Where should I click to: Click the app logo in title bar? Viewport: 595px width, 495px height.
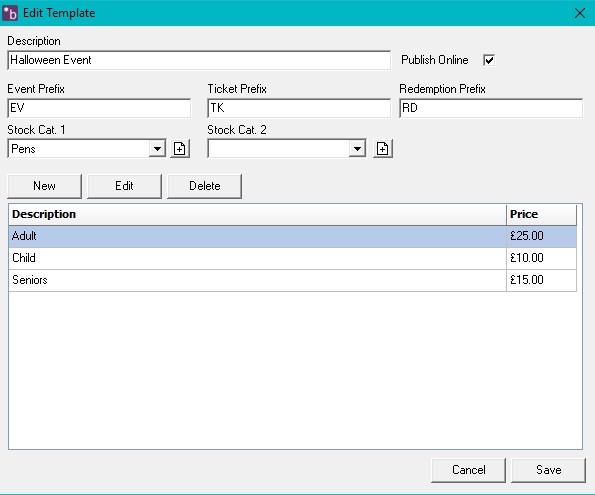point(10,13)
